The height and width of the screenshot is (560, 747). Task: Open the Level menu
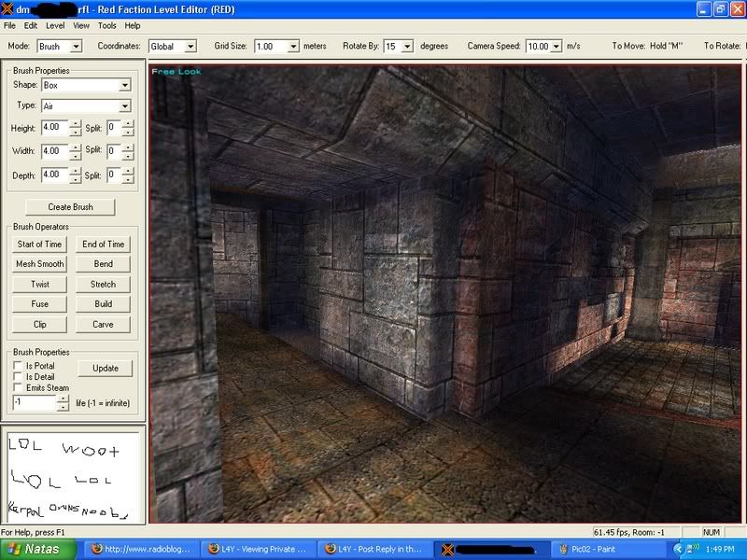pos(55,26)
